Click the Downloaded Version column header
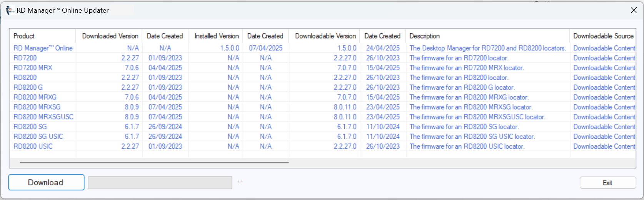 click(x=110, y=36)
